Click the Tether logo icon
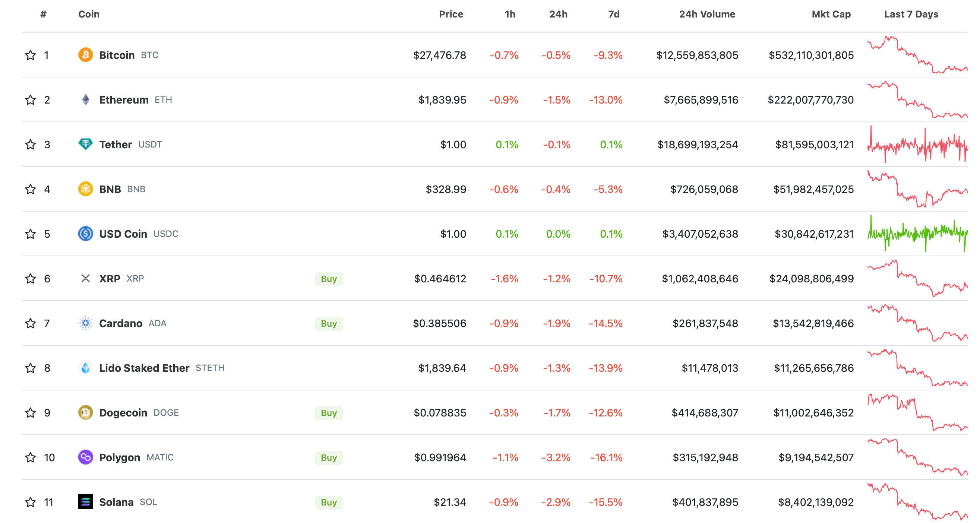The width and height of the screenshot is (980, 523). pos(86,144)
